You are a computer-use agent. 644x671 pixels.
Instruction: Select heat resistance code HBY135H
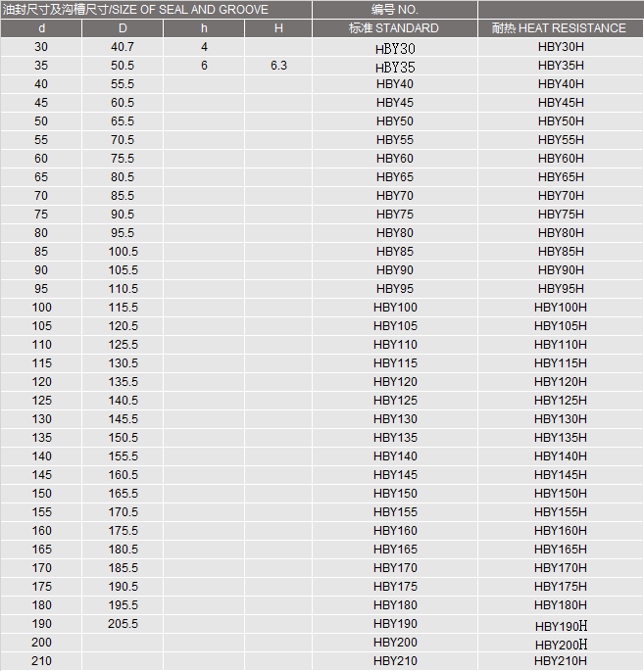pos(561,438)
